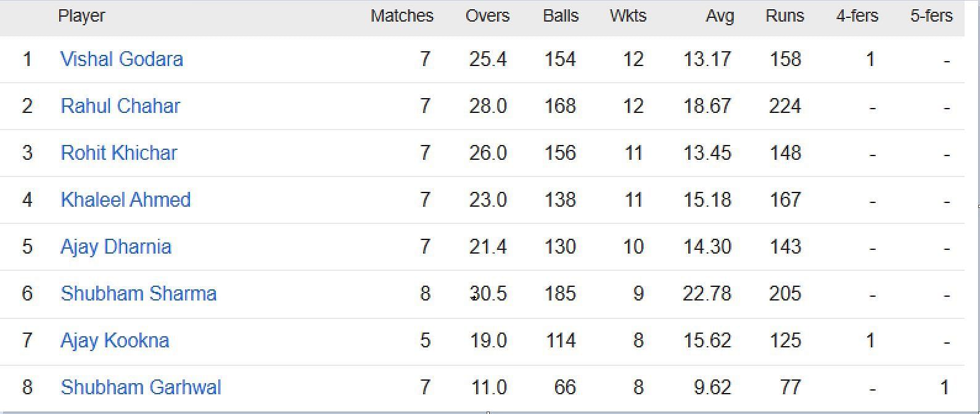
Task: Click Shubham Garhwal's 9.62 average cell
Action: pos(712,387)
